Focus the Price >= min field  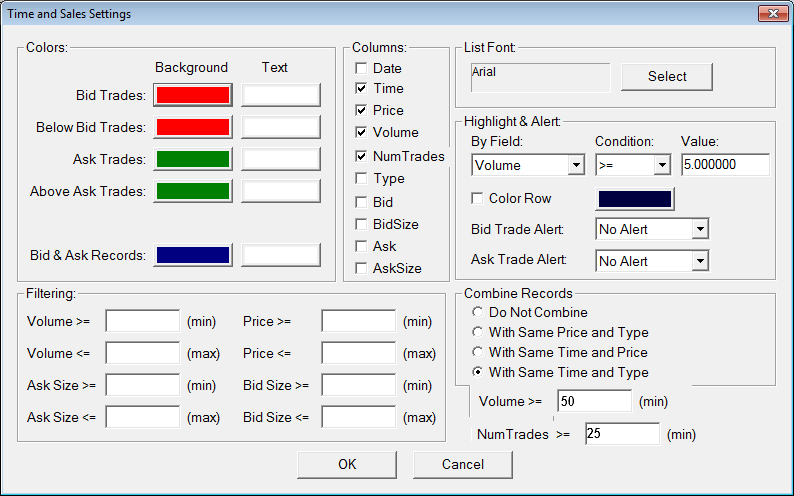point(359,321)
